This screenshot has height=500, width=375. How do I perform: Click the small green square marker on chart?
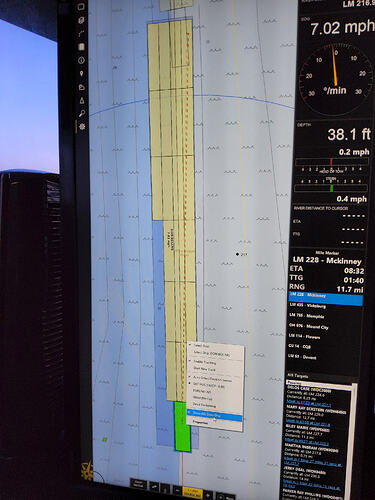point(105,440)
